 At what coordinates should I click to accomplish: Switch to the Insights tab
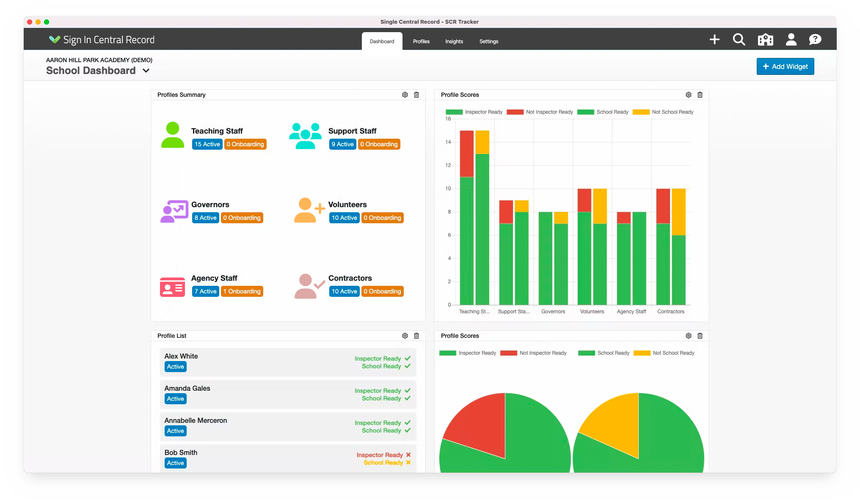(x=454, y=41)
